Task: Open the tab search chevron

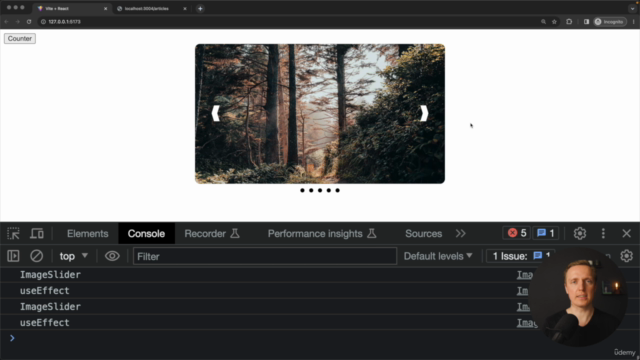Action: [632, 8]
